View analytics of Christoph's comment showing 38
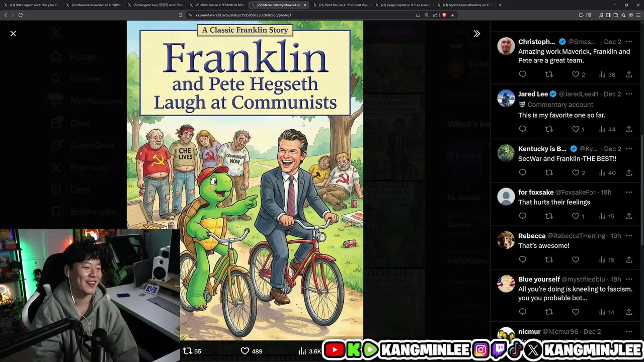The image size is (644, 362). coord(607,74)
